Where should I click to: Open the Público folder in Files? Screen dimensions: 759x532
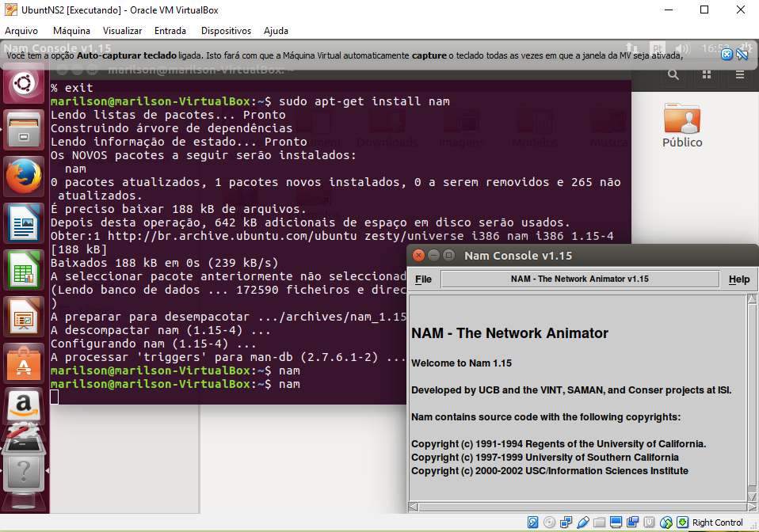coord(682,126)
